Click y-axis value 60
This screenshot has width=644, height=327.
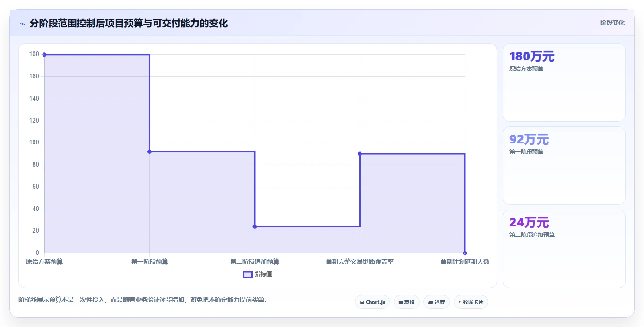[x=35, y=187]
